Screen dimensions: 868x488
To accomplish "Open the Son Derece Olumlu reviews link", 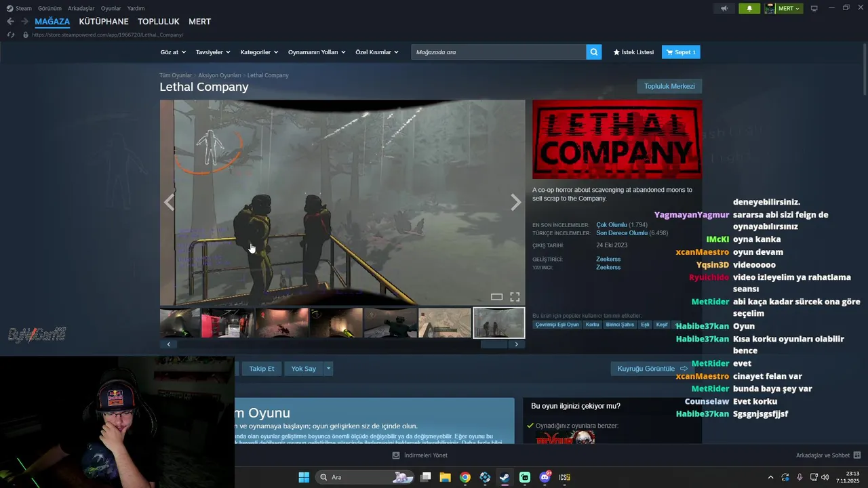I will (622, 233).
